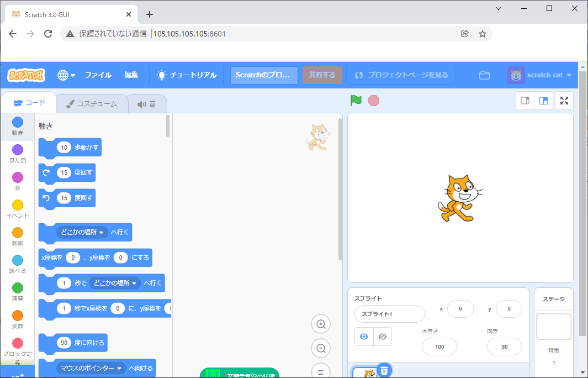
Task: Close the Scratch 3.0 GUI tab
Action: click(128, 14)
